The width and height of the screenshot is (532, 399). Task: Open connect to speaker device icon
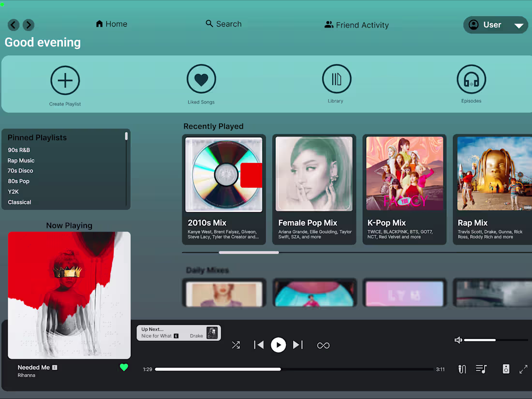506,369
